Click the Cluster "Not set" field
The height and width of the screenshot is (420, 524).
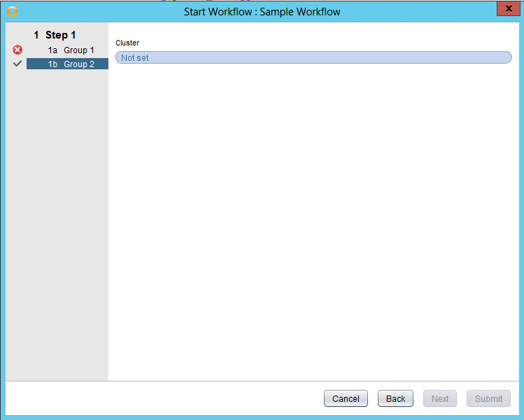313,57
